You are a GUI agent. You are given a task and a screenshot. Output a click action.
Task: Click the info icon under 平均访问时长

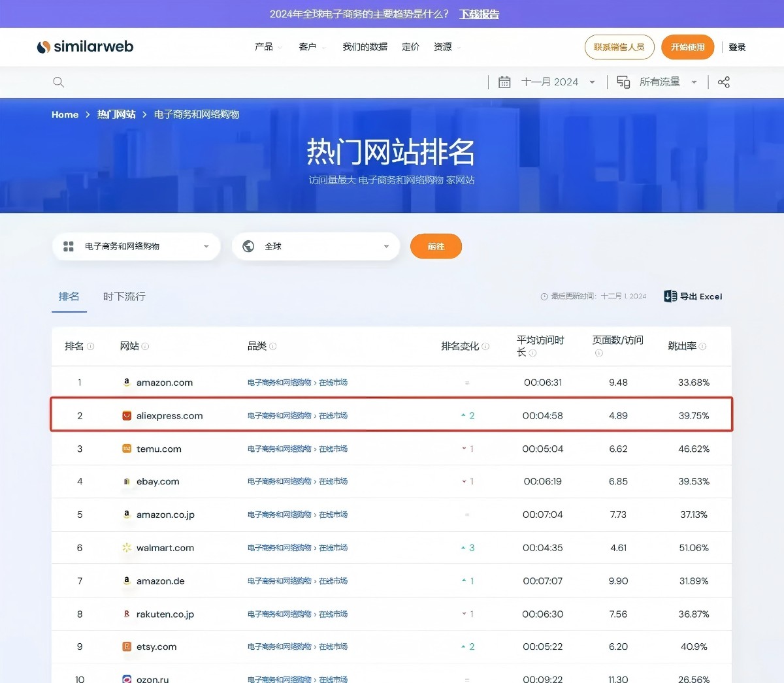tap(532, 353)
